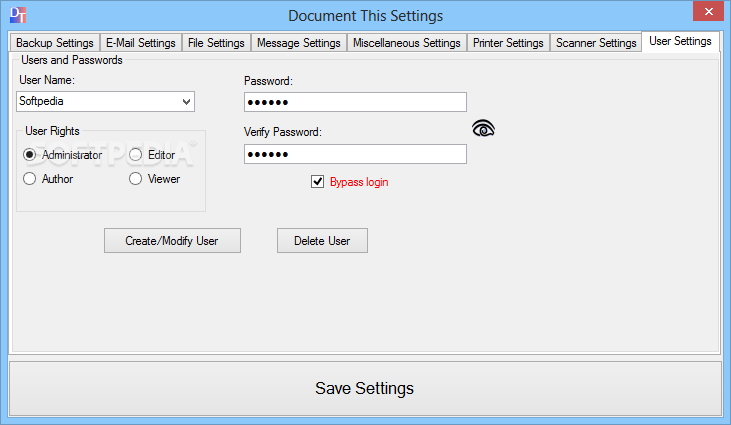Open Miscellaneous Settings tab
731x425 pixels.
407,43
